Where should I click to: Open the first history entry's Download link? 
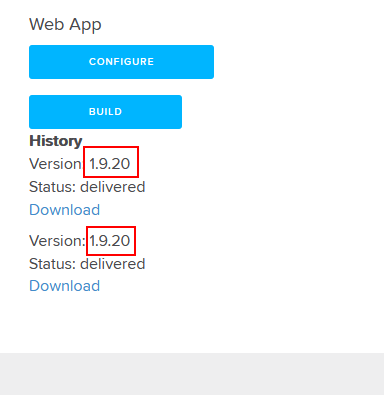[x=65, y=210]
